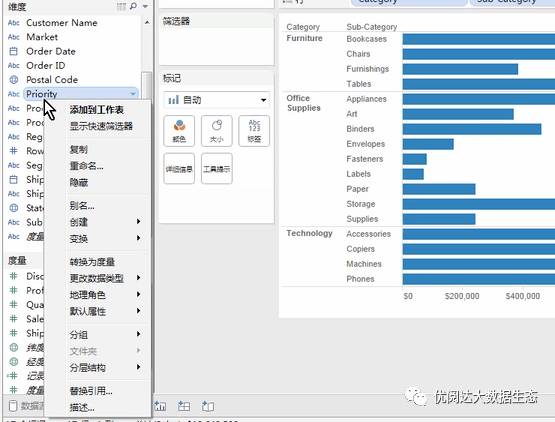
Task: Choose 描述... menu entry
Action: pos(82,407)
